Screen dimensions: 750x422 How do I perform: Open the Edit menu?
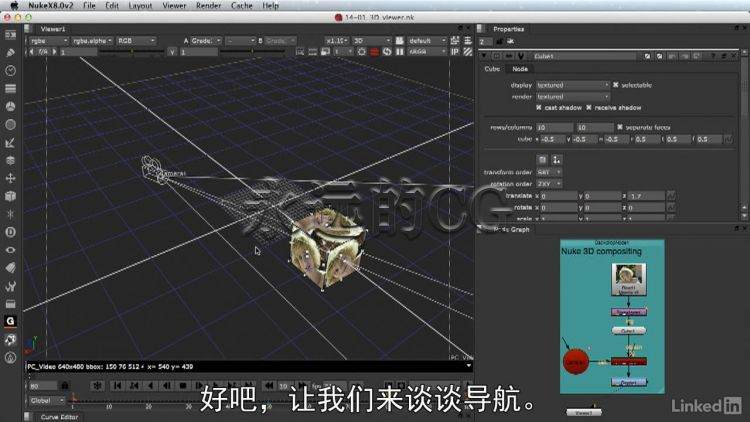pyautogui.click(x=112, y=6)
